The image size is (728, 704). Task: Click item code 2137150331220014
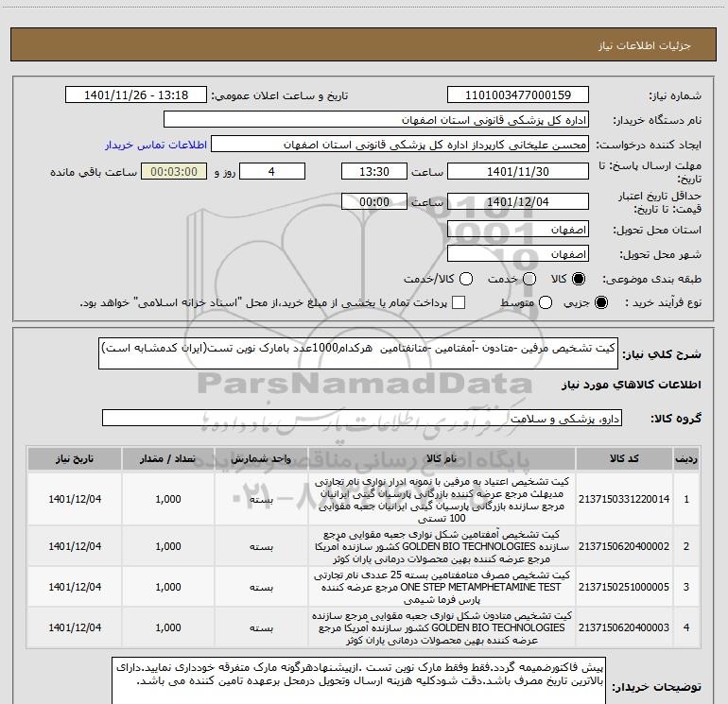click(x=624, y=499)
